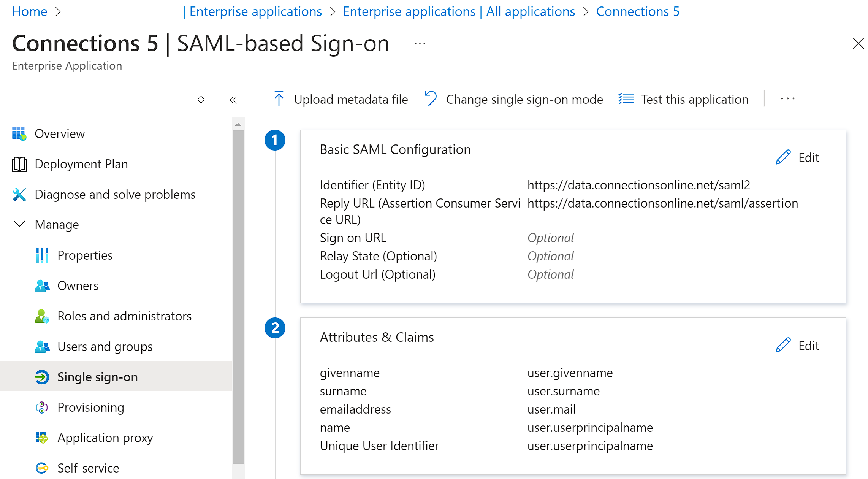This screenshot has height=479, width=868.
Task: Click the Relay State Optional value
Action: 551,256
